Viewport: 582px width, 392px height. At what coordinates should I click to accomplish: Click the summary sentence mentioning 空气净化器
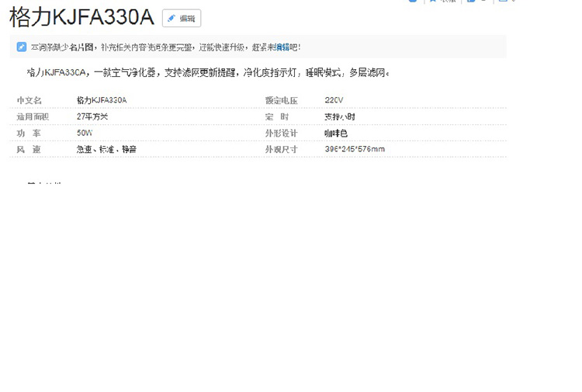208,72
